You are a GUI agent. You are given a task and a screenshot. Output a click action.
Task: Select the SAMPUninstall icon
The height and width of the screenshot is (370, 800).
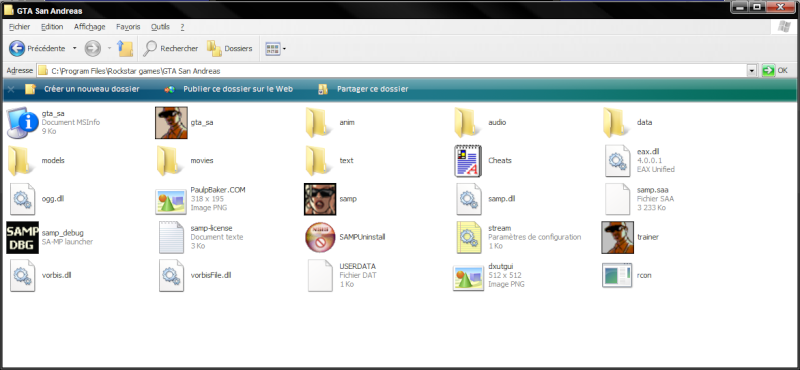click(320, 237)
